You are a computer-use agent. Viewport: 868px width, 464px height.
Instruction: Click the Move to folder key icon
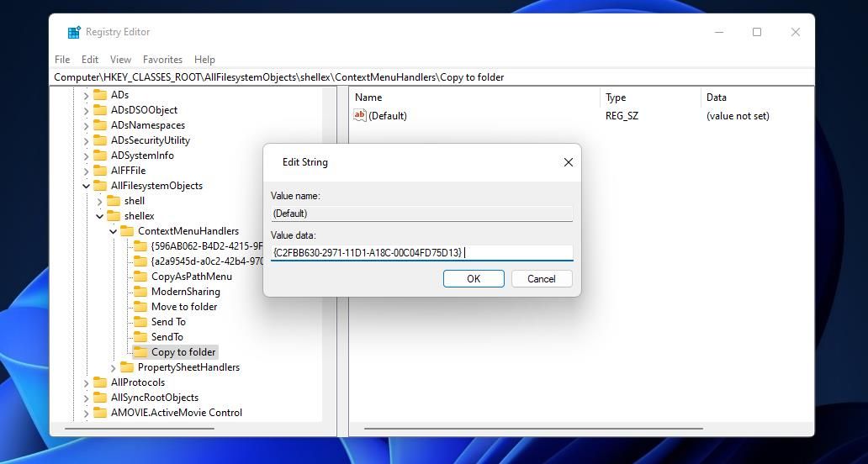140,306
